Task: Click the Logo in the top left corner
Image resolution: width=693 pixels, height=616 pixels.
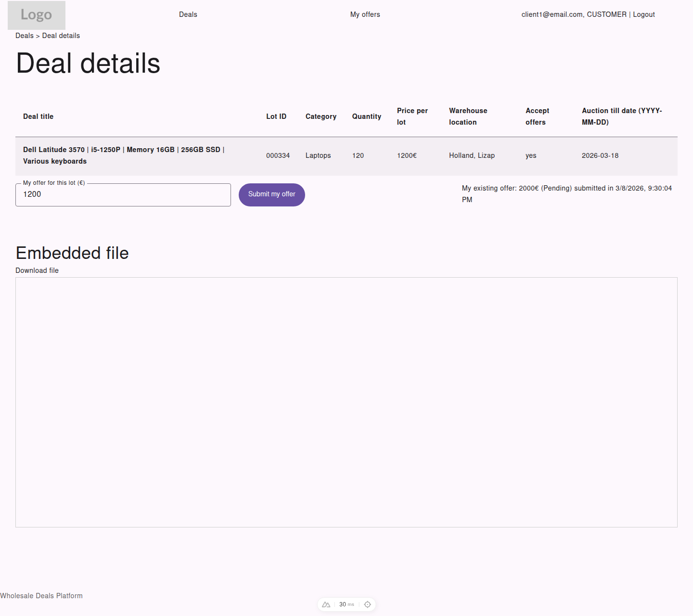Action: (x=36, y=15)
